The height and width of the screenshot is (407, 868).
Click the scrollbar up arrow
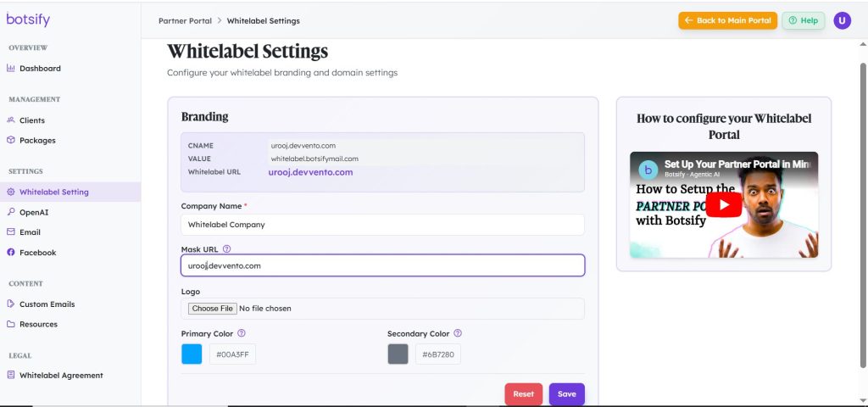click(862, 44)
